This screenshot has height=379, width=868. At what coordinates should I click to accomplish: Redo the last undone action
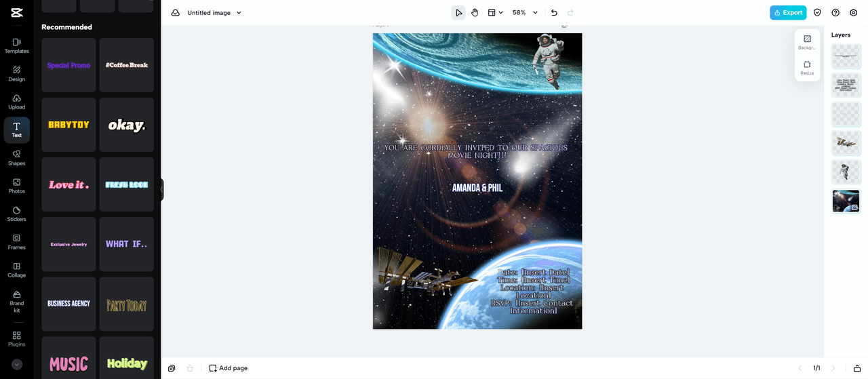[x=570, y=12]
